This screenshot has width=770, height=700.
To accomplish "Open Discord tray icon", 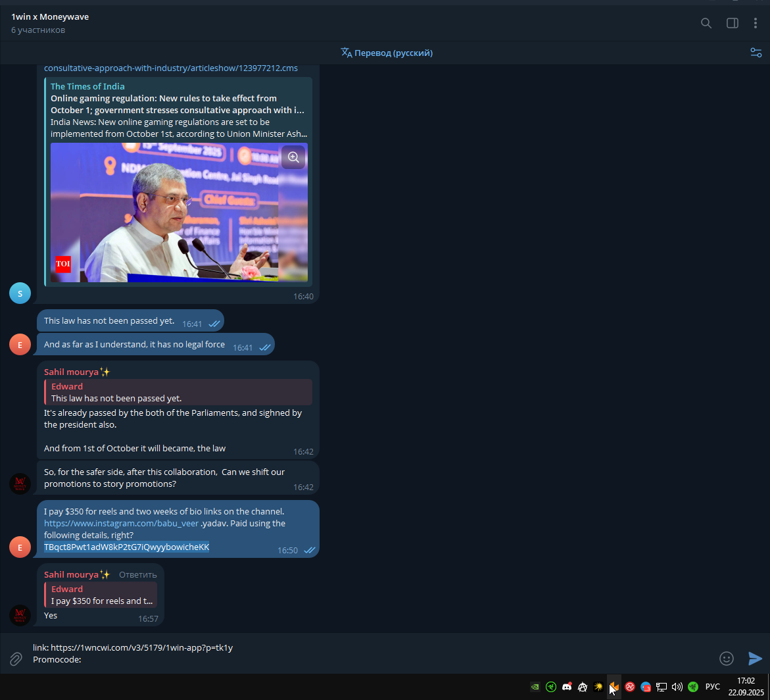I will [x=567, y=687].
